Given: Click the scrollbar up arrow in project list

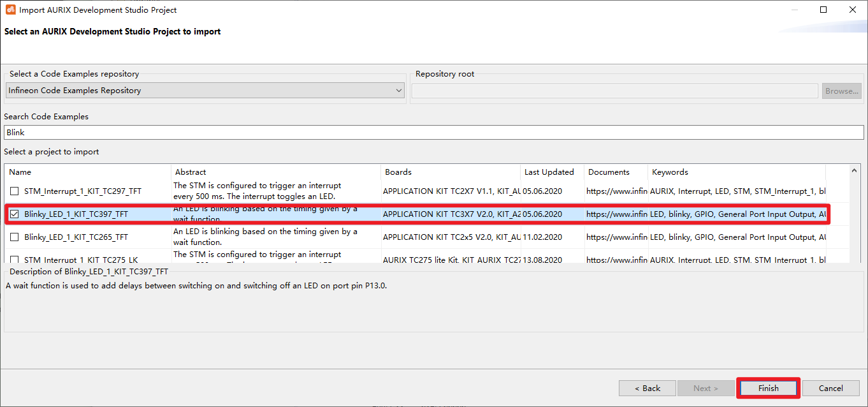Looking at the screenshot, I should [855, 170].
